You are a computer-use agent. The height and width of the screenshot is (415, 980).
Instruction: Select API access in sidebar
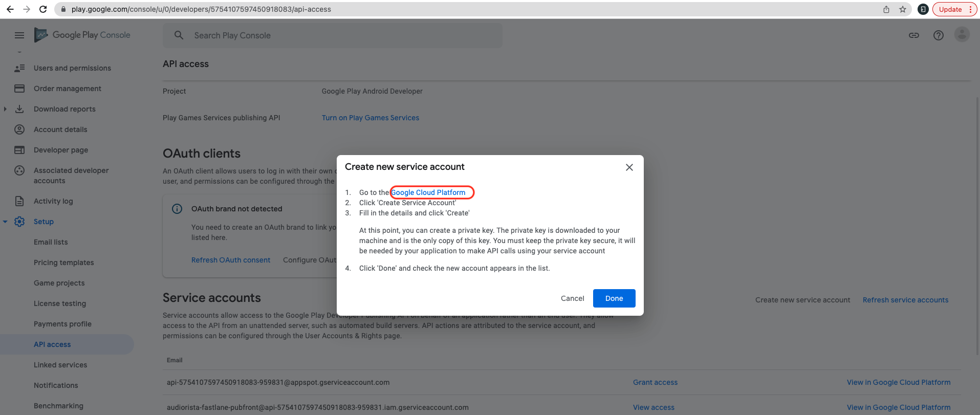click(x=67, y=344)
